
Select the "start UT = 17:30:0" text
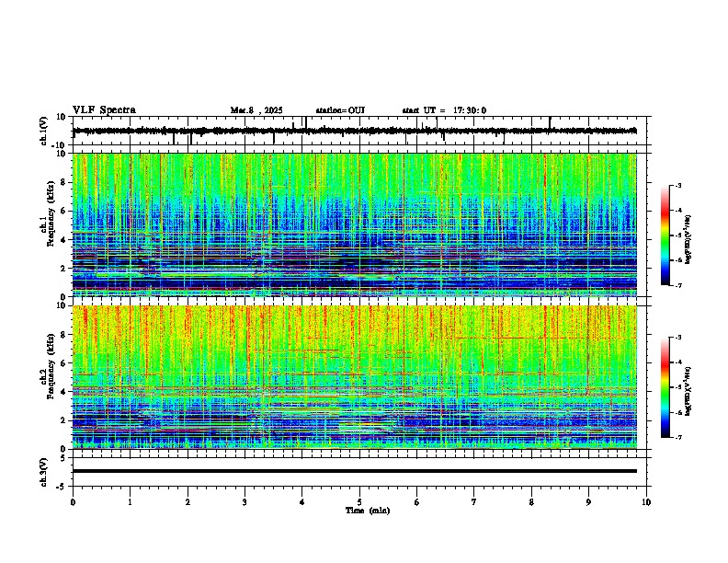click(444, 110)
